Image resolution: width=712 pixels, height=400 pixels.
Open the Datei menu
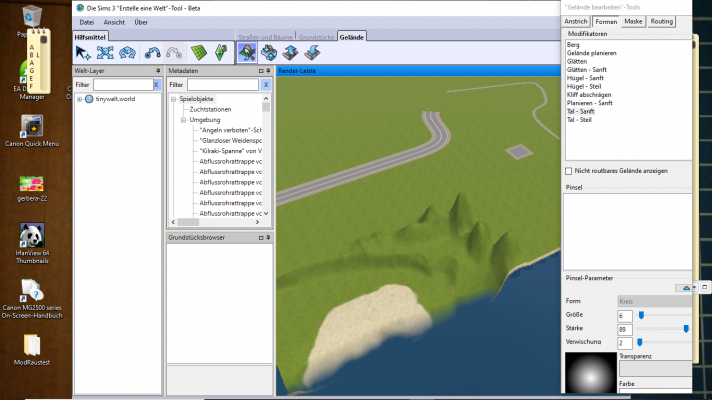(x=87, y=22)
